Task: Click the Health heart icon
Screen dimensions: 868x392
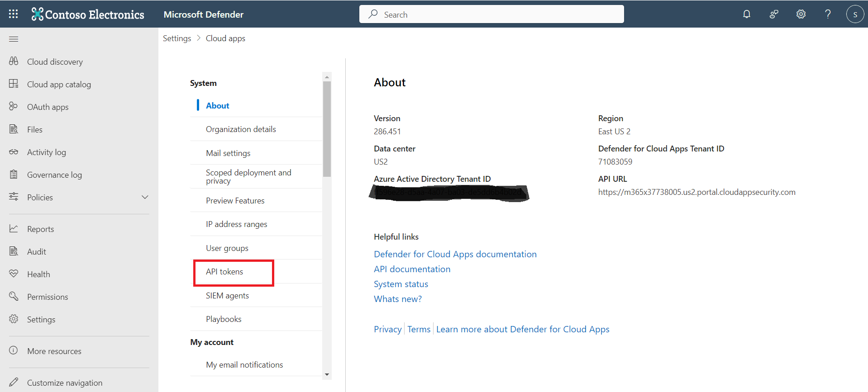Action: coord(14,274)
